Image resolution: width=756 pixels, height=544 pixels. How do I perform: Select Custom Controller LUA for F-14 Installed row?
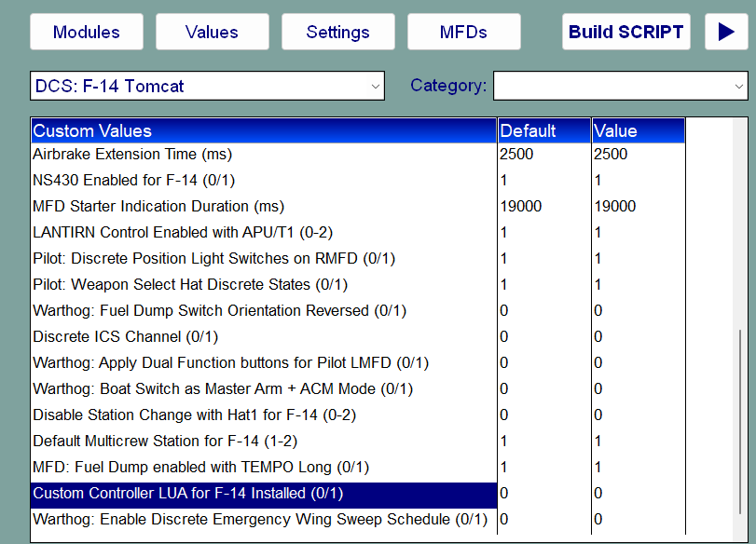[264, 494]
